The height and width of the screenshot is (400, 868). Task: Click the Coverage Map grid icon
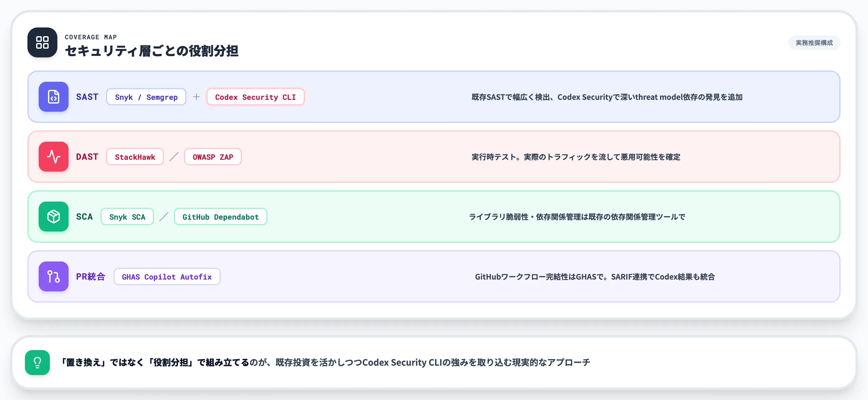pos(42,42)
